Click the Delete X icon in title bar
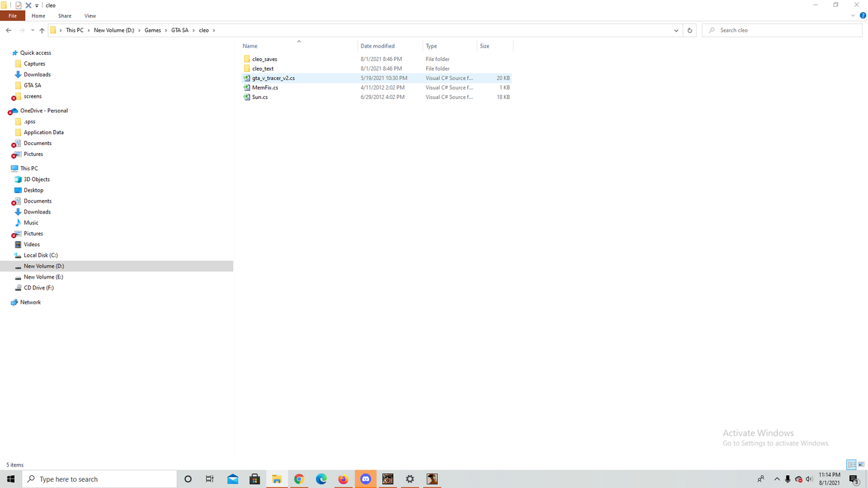The image size is (868, 488). (28, 5)
